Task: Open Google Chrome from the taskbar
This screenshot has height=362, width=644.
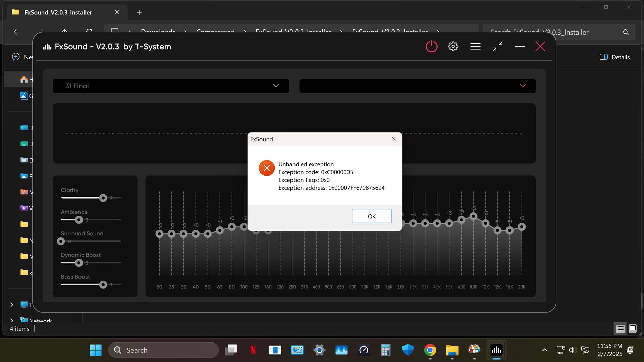Action: pyautogui.click(x=430, y=350)
